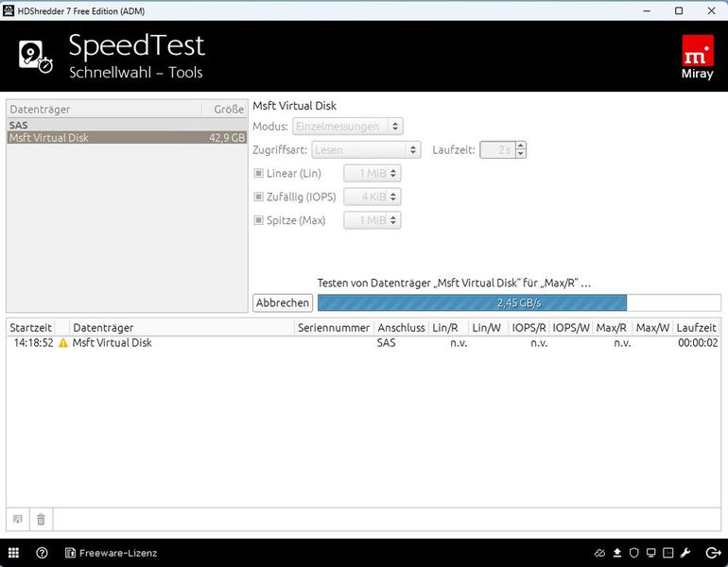Click the SAS cell in results row

click(387, 343)
